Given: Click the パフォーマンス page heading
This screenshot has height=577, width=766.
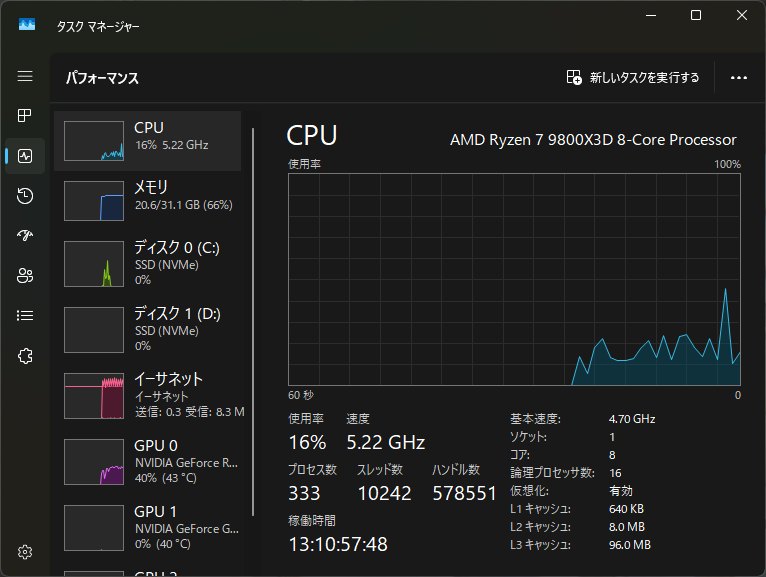Looking at the screenshot, I should 103,78.
